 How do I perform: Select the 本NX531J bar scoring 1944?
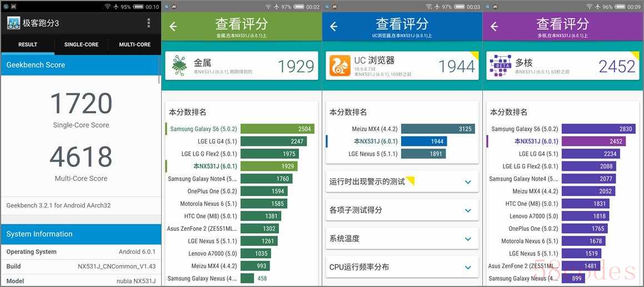pyautogui.click(x=425, y=141)
